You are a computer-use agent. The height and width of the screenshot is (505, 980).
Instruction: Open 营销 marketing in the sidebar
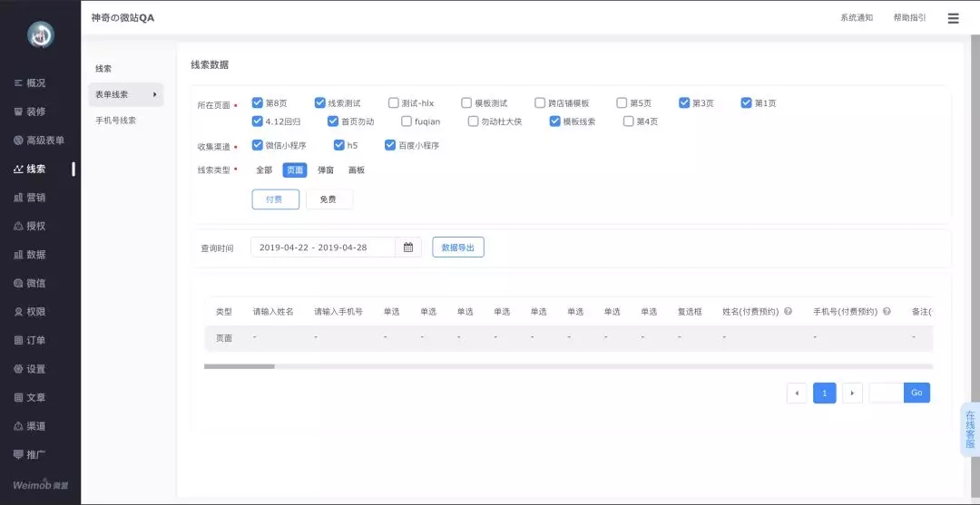pos(36,198)
